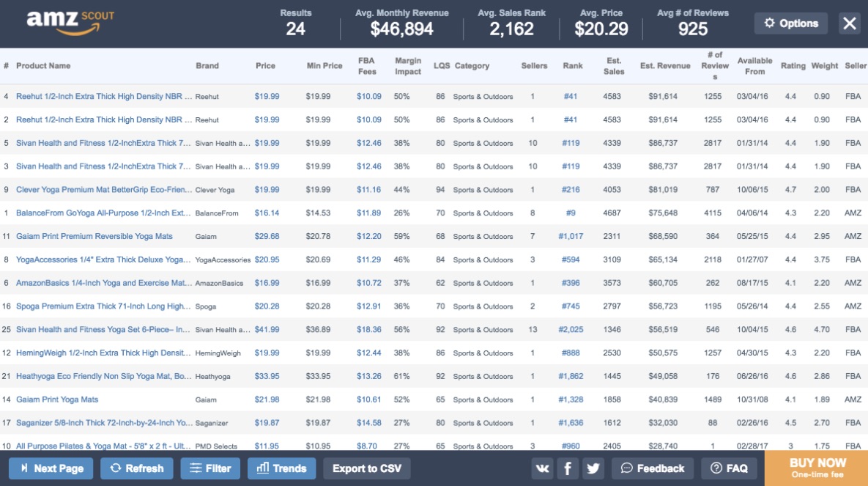Click the AMZ Scout logo
868x486 pixels.
tap(70, 23)
